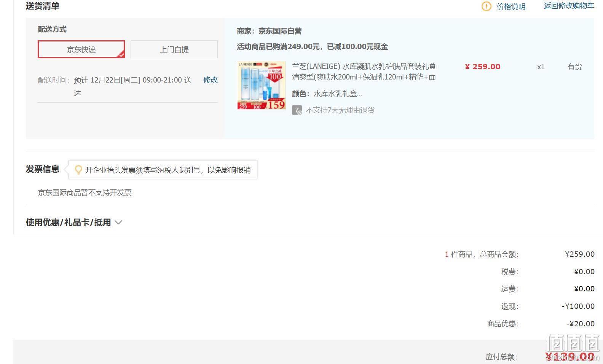Click the 税费 value ¥0.00

click(584, 272)
